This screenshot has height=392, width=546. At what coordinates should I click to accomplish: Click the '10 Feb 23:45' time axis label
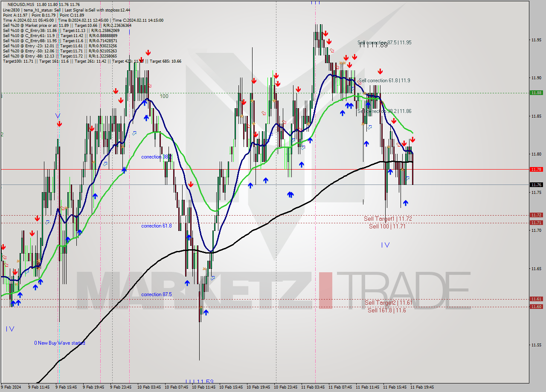tap(285, 387)
